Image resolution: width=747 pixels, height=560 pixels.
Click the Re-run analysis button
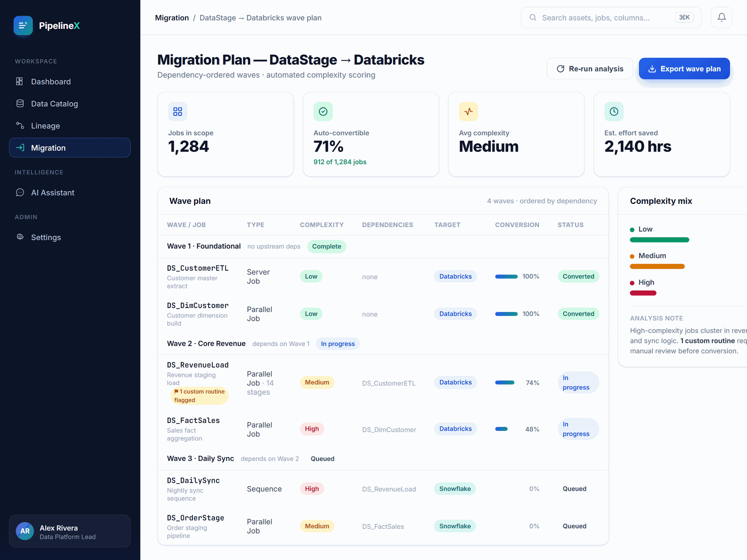click(x=590, y=68)
